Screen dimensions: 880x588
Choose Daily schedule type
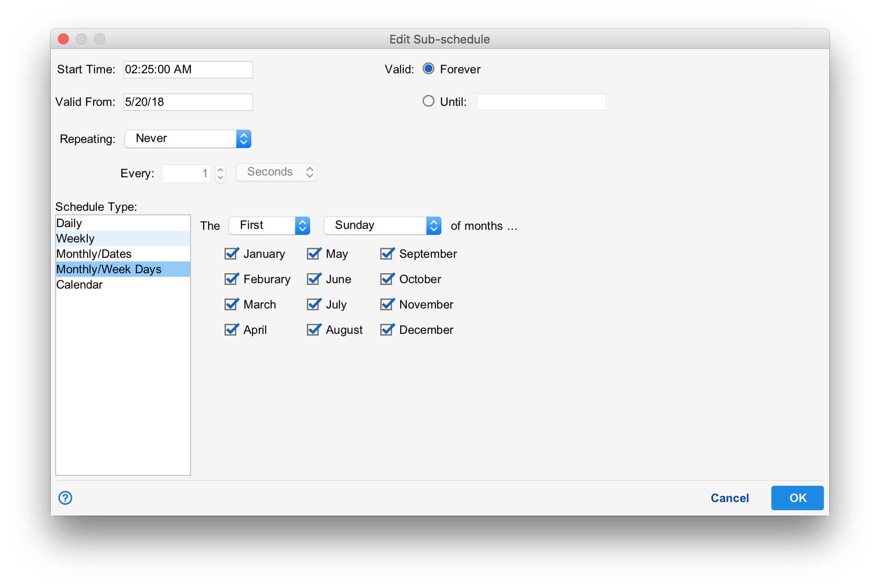(x=69, y=223)
